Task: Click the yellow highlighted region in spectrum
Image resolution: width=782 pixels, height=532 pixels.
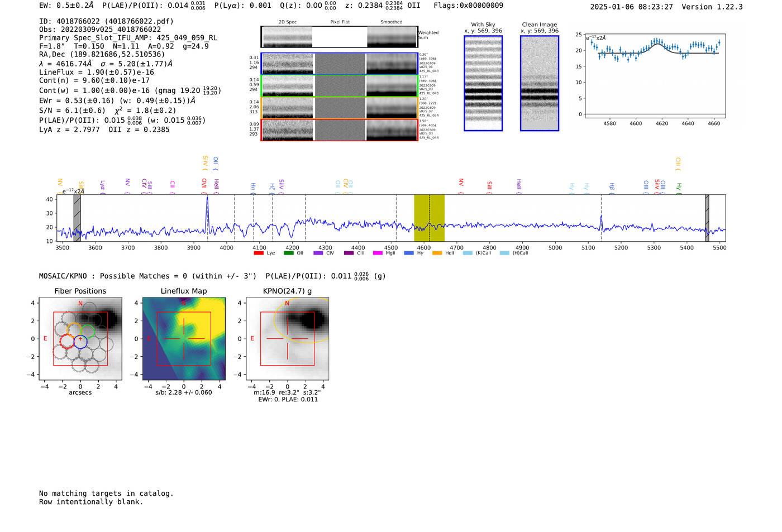Action: 429,218
